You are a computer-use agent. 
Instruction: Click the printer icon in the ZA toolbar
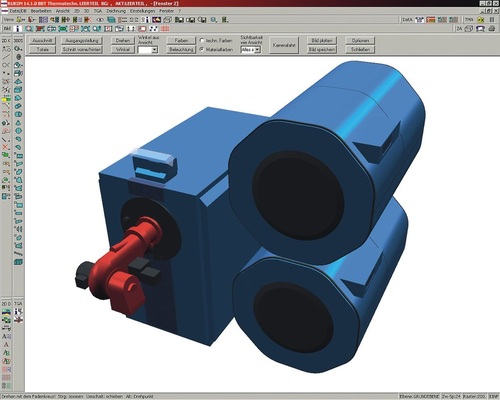[492, 29]
